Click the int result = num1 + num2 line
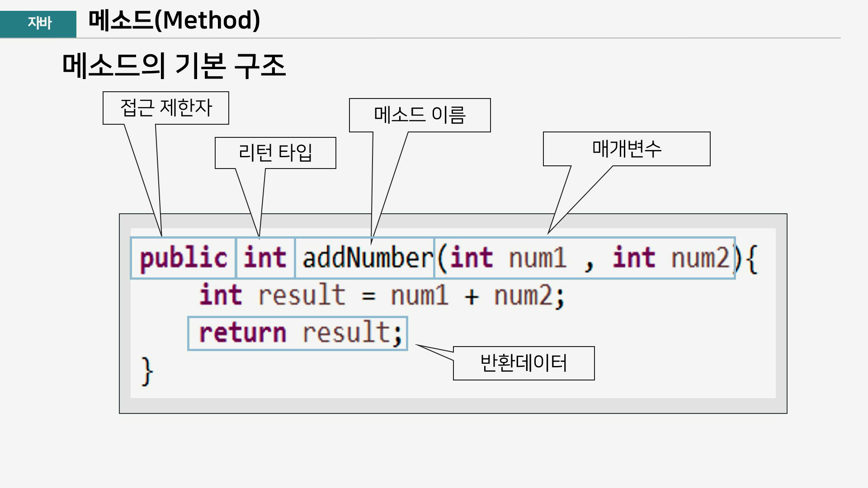 (x=382, y=296)
